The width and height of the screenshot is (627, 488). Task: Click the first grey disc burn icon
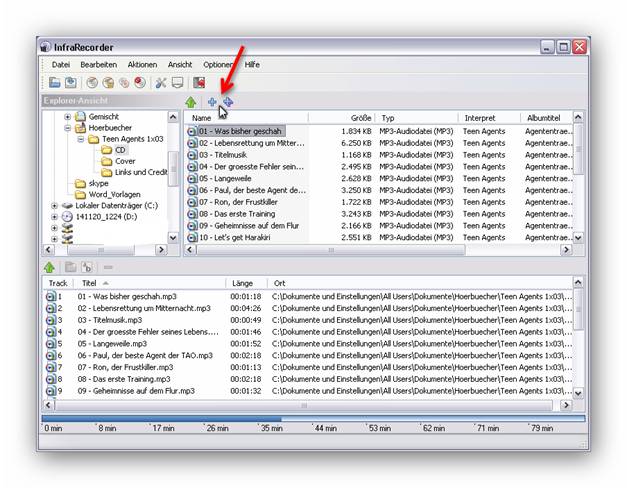[x=92, y=83]
